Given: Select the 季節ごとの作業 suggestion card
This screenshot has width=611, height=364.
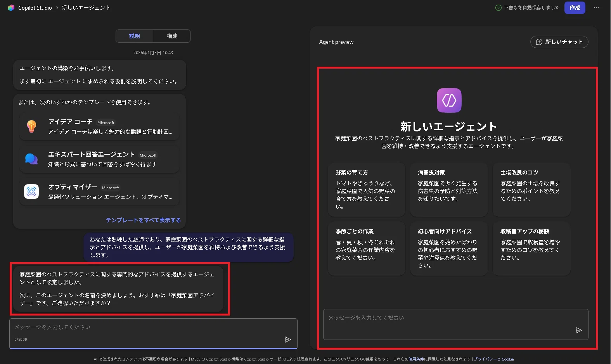Looking at the screenshot, I should [x=366, y=248].
